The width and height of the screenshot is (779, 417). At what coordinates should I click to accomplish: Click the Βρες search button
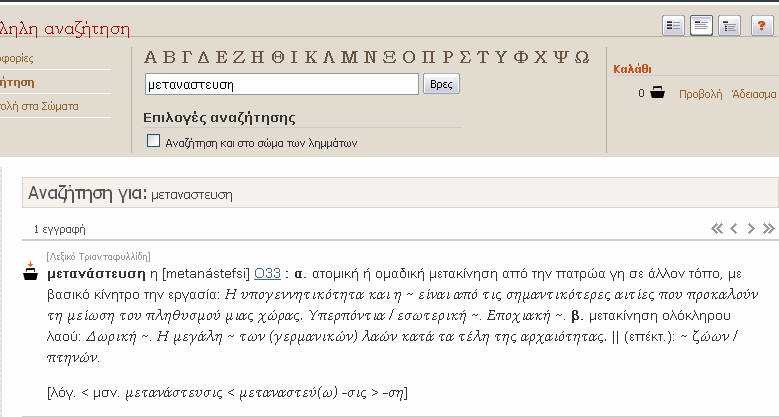pos(441,84)
